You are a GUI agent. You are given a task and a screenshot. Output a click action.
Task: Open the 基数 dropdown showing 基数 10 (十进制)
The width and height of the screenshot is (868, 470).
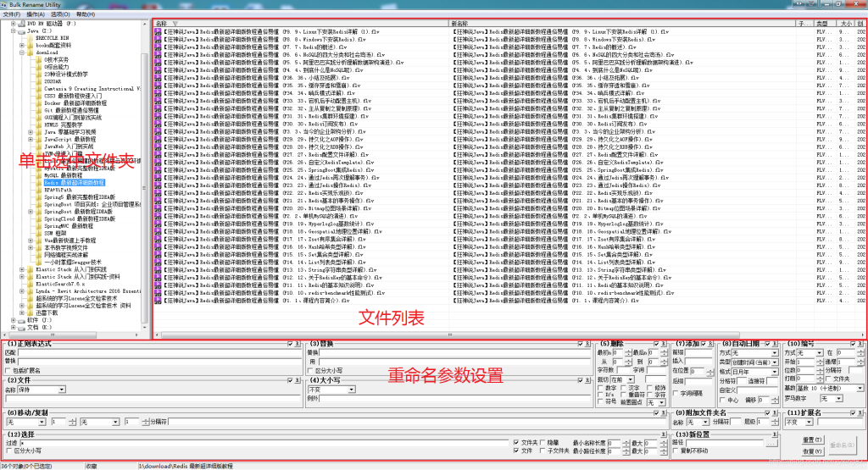tap(830, 389)
